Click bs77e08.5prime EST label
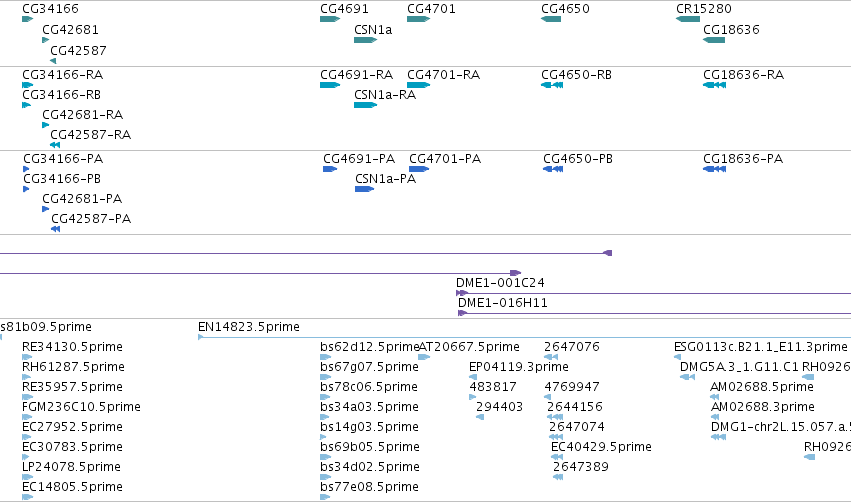This screenshot has height=502, width=851. point(370,487)
